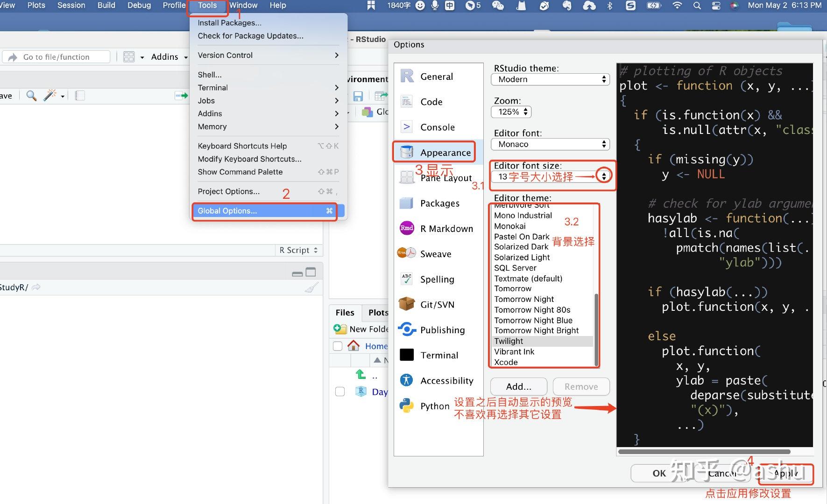The image size is (827, 504).
Task: Click the New Folder icon in Files pane
Action: coord(339,329)
